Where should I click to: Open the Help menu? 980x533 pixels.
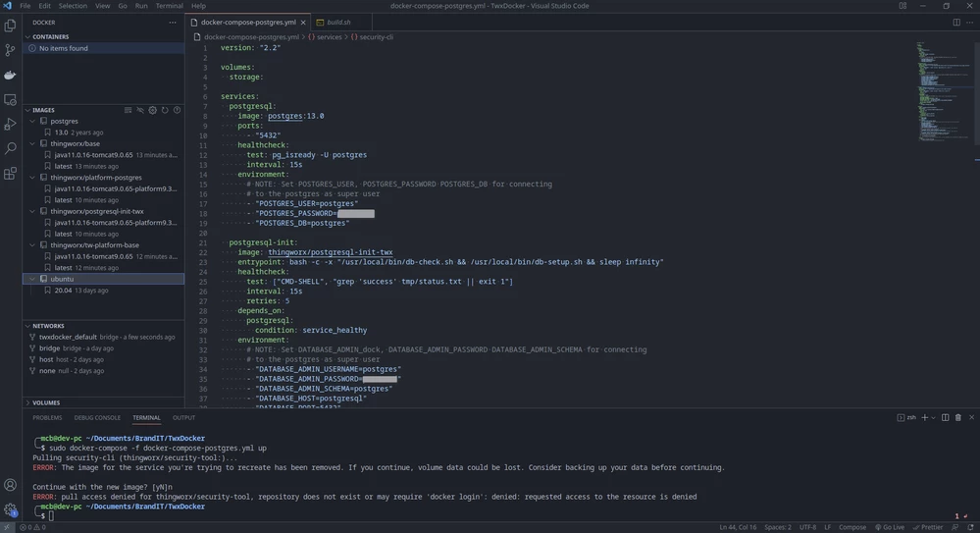[198, 6]
